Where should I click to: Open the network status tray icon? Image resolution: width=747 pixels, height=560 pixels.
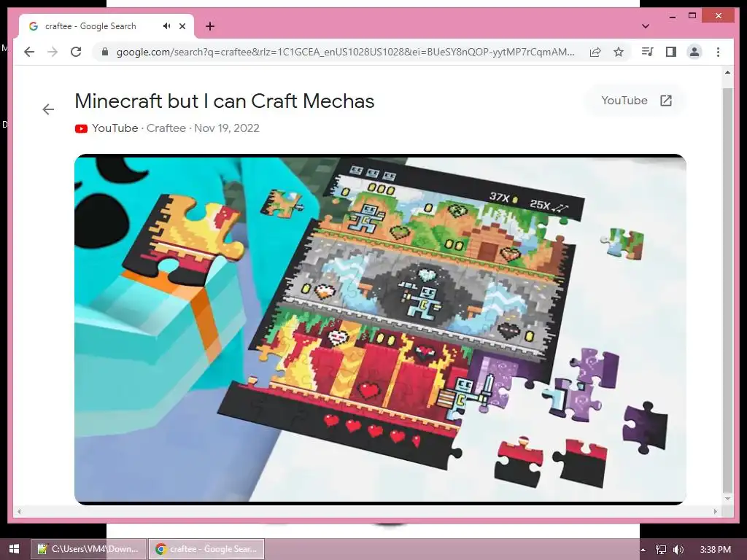661,550
